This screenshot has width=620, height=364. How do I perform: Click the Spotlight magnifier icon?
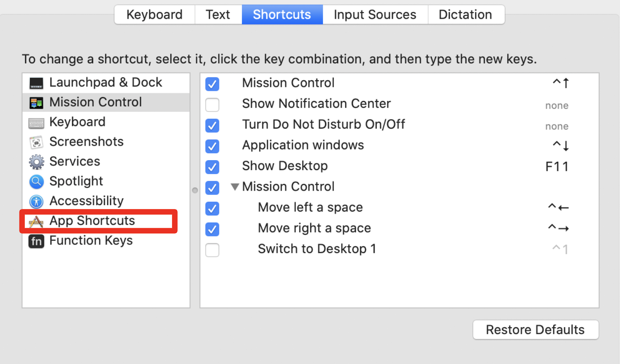[x=36, y=182]
